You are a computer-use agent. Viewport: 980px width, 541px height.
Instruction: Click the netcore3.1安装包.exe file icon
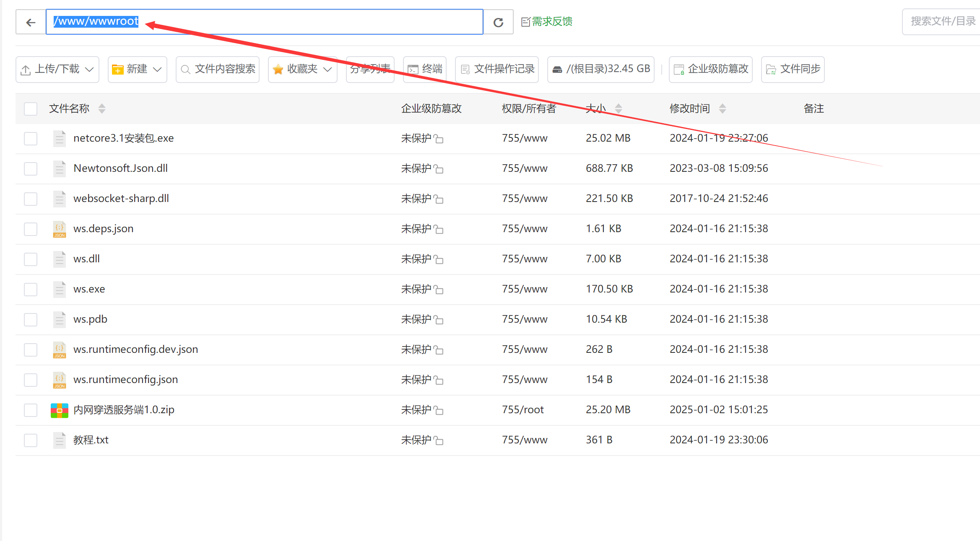pos(60,139)
